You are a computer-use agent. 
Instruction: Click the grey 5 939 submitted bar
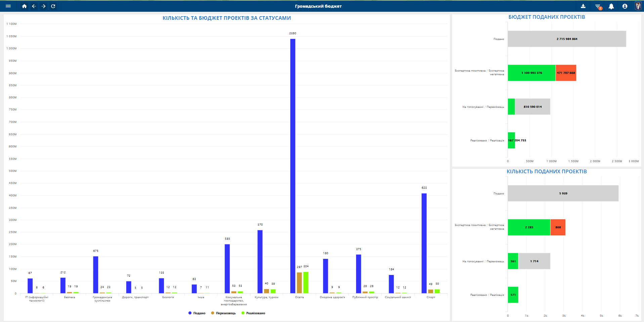click(x=563, y=193)
